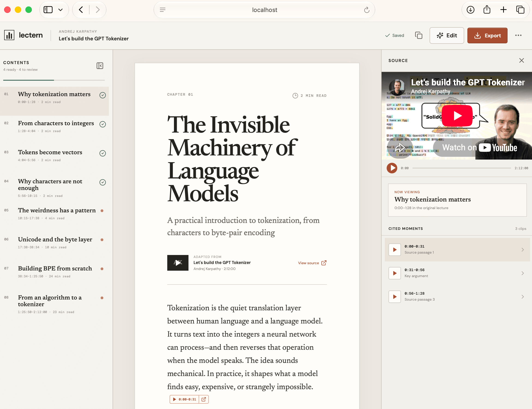Click the "CHAPTER 01" label
Viewport: 532px width, 409px height.
click(x=180, y=95)
